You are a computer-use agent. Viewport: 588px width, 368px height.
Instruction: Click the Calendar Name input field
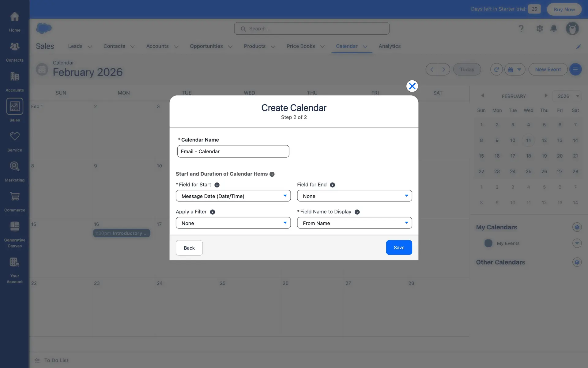click(233, 151)
